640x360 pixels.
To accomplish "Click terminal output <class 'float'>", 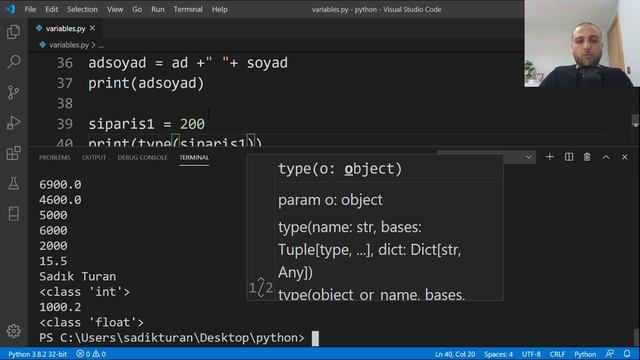I will tap(91, 322).
